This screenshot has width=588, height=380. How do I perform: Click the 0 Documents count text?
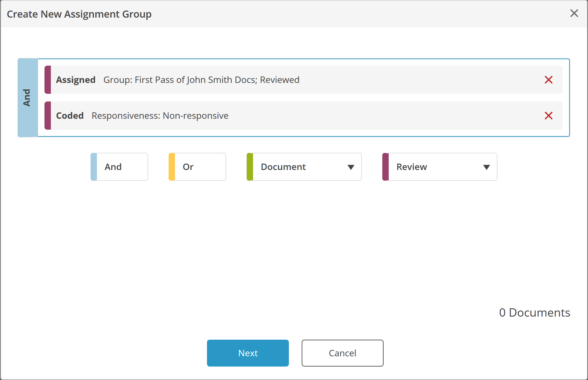click(x=534, y=312)
